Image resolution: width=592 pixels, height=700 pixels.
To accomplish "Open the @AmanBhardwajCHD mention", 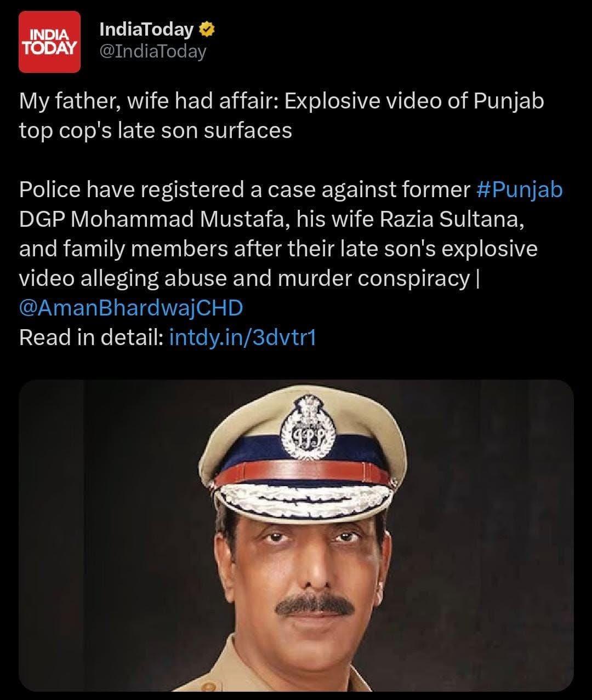I will tap(130, 308).
